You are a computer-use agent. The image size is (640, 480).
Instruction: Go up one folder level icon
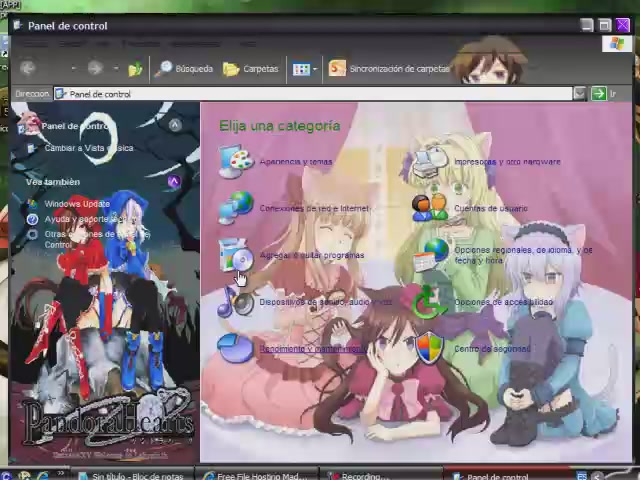pos(135,69)
